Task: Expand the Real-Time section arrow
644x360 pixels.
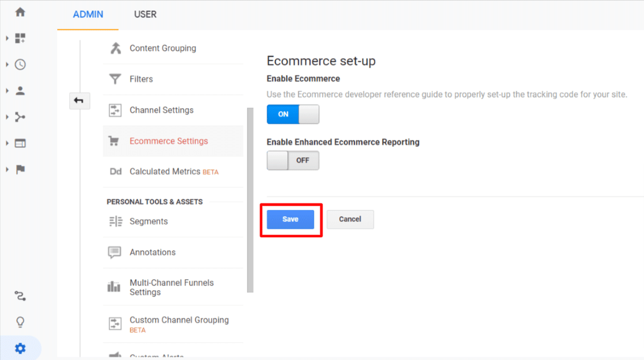Action: tap(8, 65)
